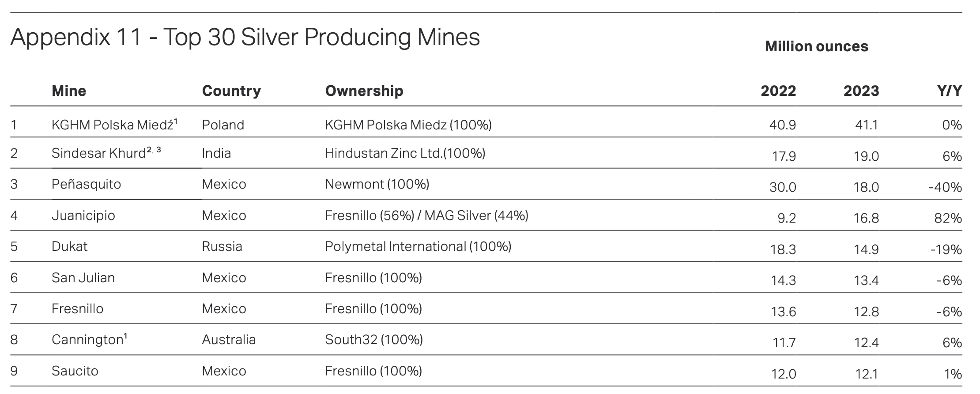The image size is (980, 394).
Task: Click the Y/Y column header
Action: 950,91
